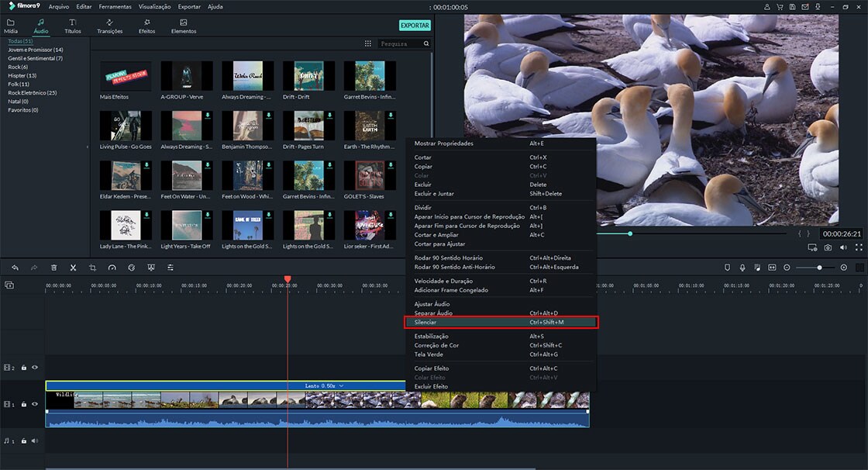Screen dimensions: 868x470
Task: Select the Folk (11) category
Action: tap(19, 85)
